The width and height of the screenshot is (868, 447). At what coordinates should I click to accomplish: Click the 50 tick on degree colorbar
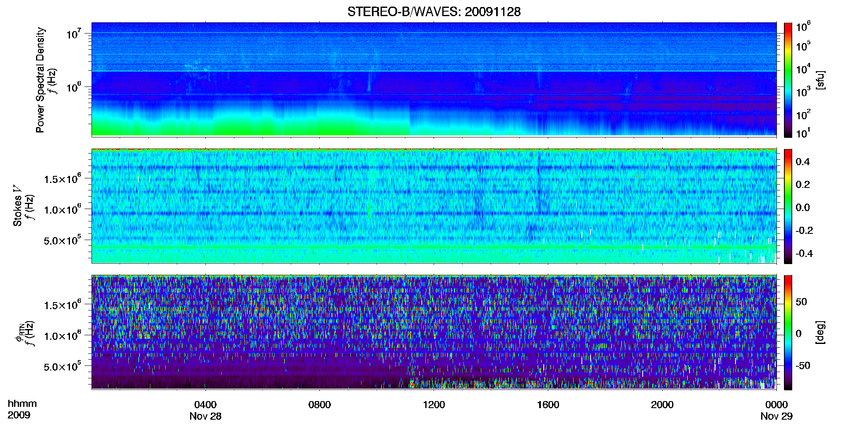point(801,302)
